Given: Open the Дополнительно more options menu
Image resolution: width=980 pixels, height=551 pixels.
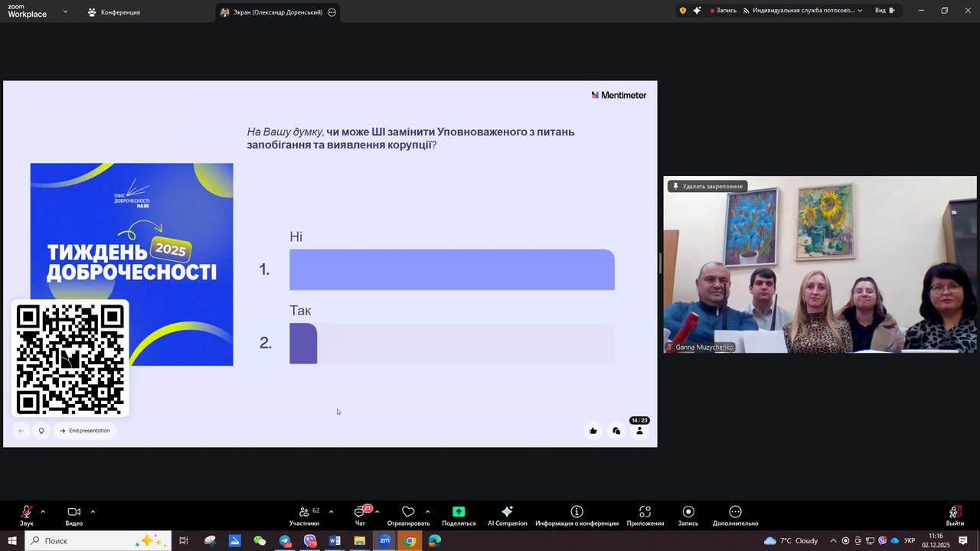Looking at the screenshot, I should click(735, 512).
